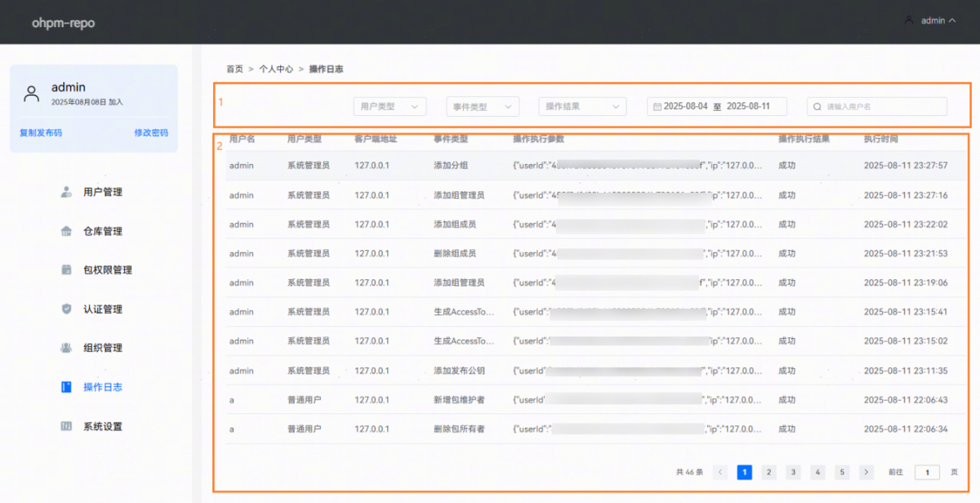Image resolution: width=980 pixels, height=503 pixels.
Task: Click the 用户管理 sidebar icon
Action: pyautogui.click(x=66, y=192)
